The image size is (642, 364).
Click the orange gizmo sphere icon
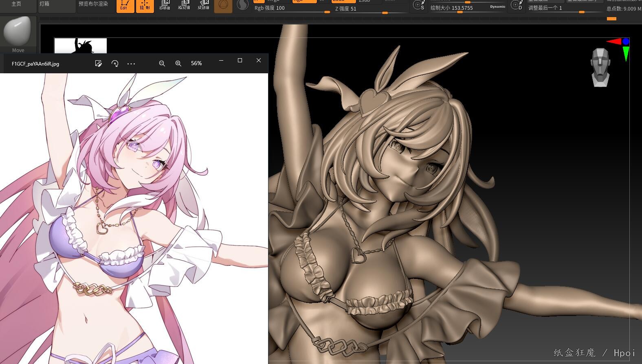coord(223,5)
